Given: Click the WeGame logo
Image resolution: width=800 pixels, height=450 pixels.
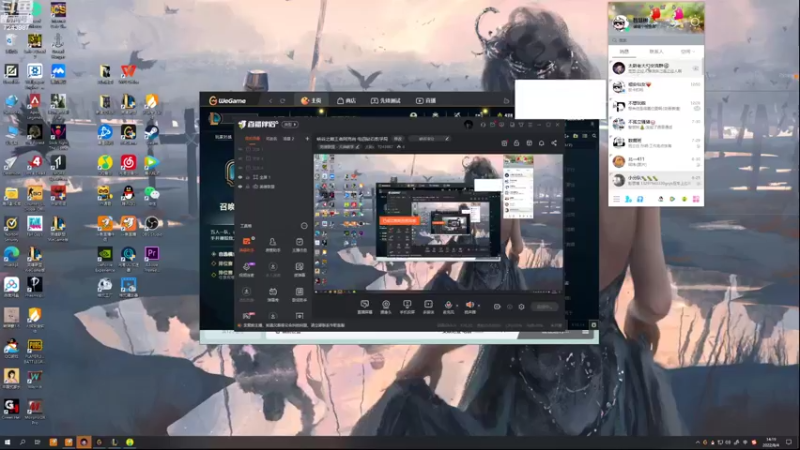Looking at the screenshot, I should (228, 101).
